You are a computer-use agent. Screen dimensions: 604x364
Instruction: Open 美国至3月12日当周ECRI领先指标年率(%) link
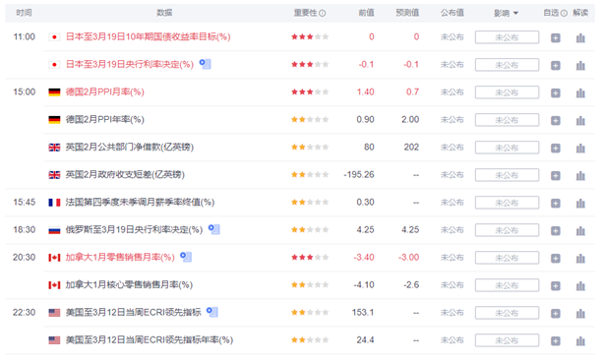click(150, 339)
